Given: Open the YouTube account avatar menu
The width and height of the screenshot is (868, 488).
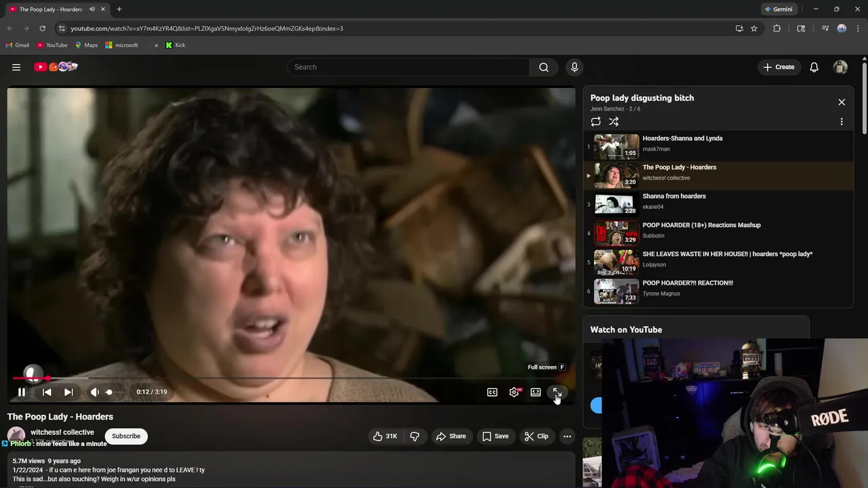Looking at the screenshot, I should click(840, 67).
